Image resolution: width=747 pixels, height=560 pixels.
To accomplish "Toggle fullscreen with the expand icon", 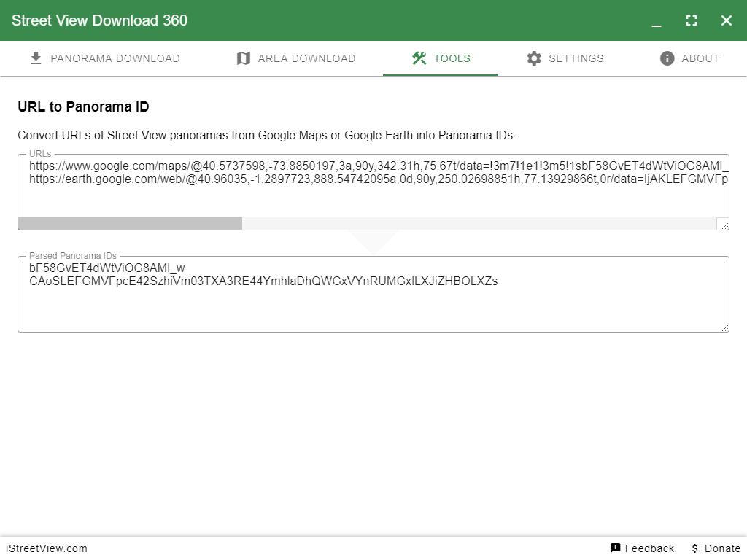I will coord(692,20).
